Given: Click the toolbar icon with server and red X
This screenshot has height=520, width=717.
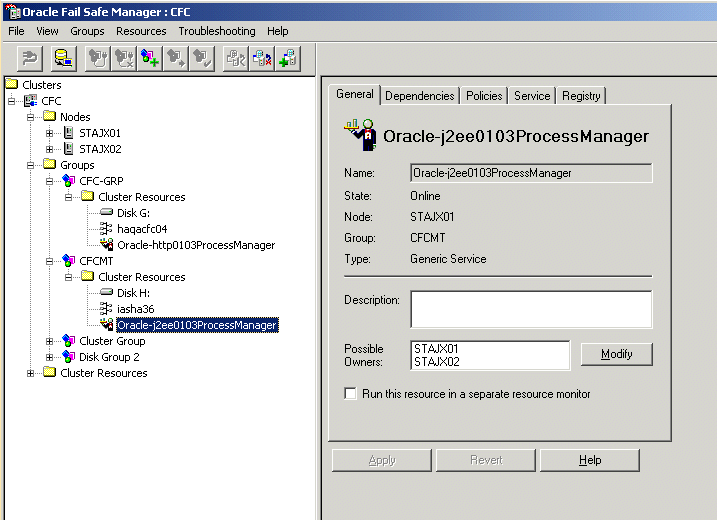Looking at the screenshot, I should coord(262,59).
